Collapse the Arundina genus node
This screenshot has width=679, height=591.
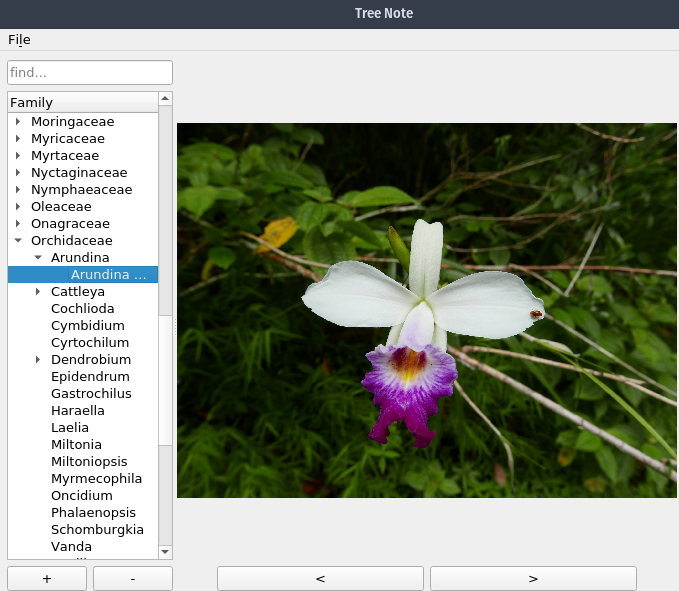tap(38, 258)
